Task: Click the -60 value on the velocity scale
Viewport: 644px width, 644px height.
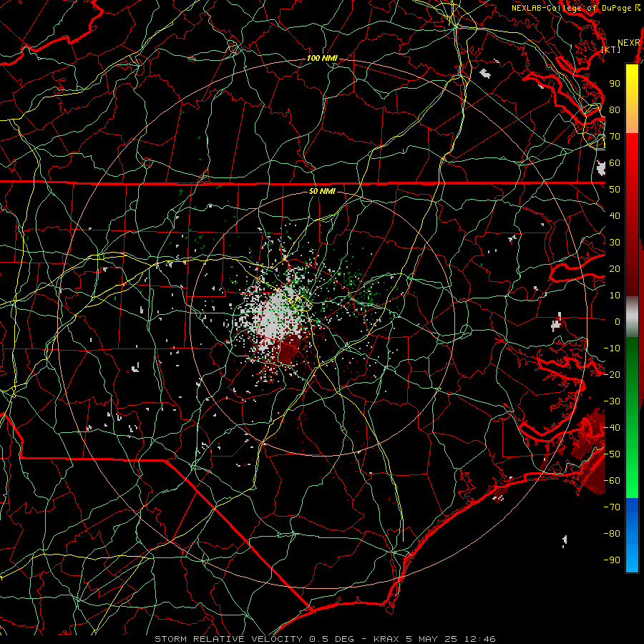Action: click(x=612, y=481)
